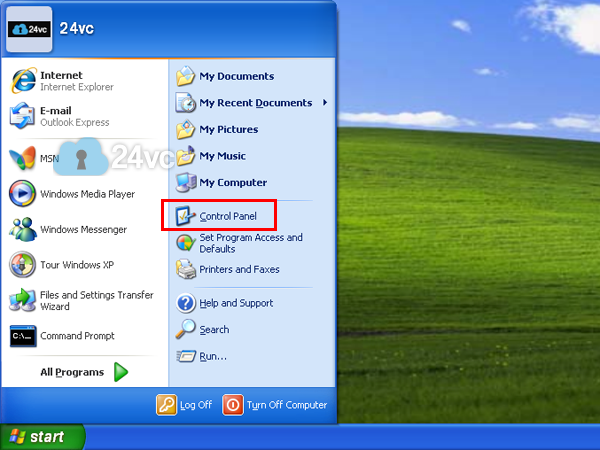Image resolution: width=600 pixels, height=450 pixels.
Task: Click Printers and Faxes text
Action: (x=239, y=269)
